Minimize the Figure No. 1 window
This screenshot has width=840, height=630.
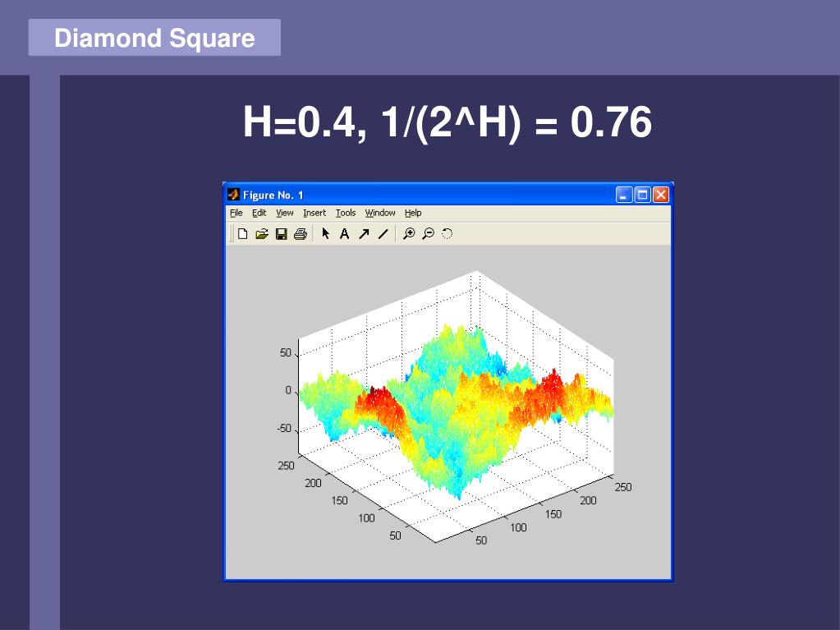624,195
